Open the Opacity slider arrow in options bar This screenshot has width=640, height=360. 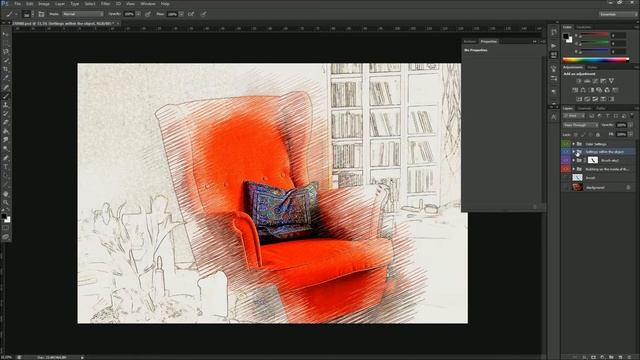point(138,14)
